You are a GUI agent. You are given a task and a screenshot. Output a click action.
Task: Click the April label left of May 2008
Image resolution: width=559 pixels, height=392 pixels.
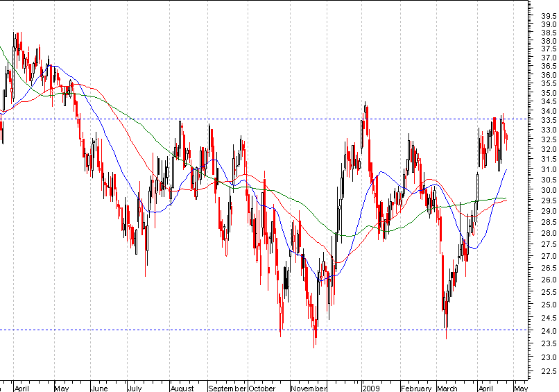(x=21, y=388)
